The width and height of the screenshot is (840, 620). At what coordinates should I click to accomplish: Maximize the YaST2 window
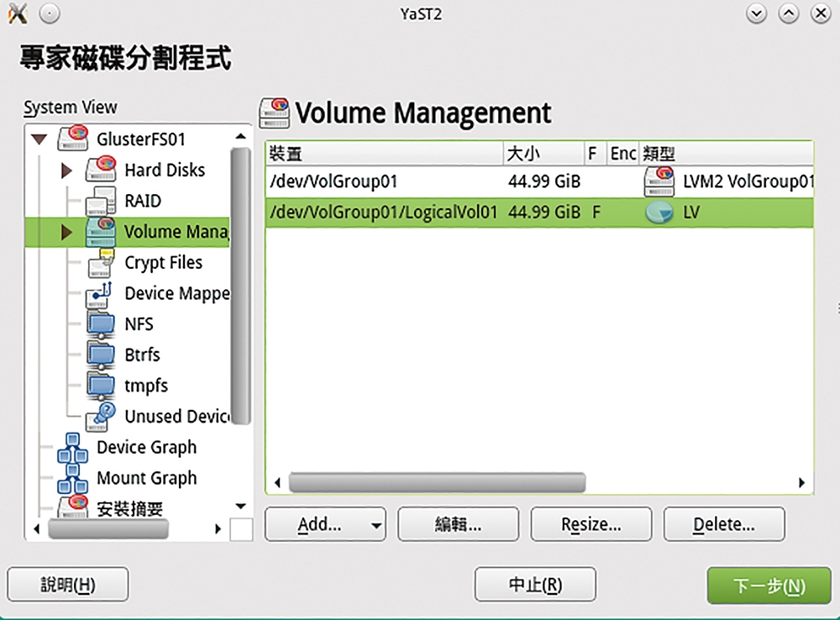click(789, 13)
